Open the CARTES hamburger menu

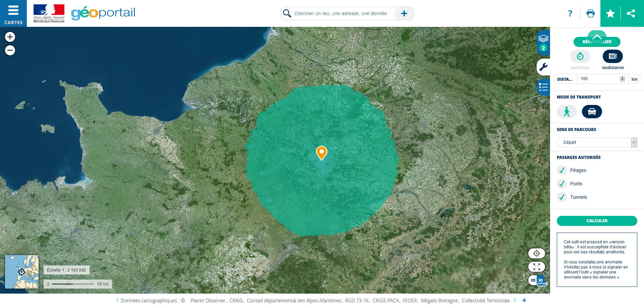[13, 13]
